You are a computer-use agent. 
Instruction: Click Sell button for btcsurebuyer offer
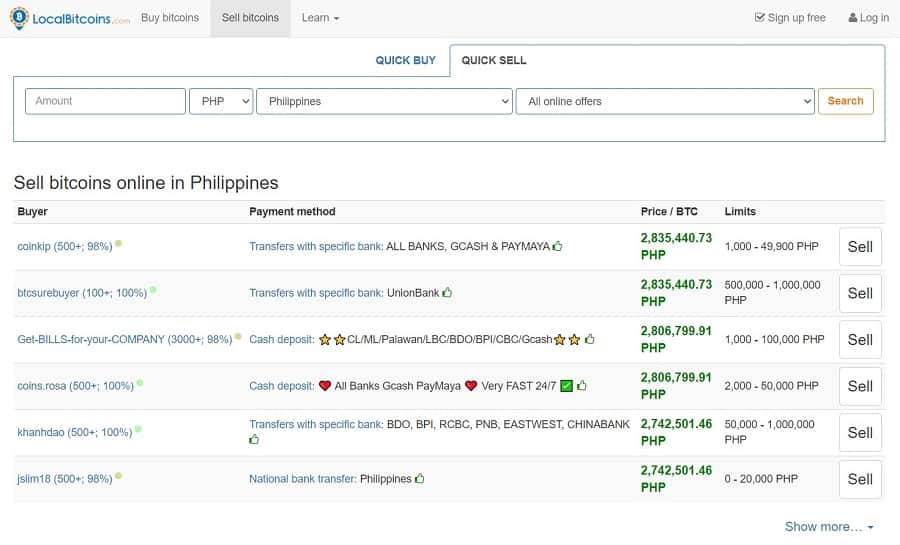point(860,293)
